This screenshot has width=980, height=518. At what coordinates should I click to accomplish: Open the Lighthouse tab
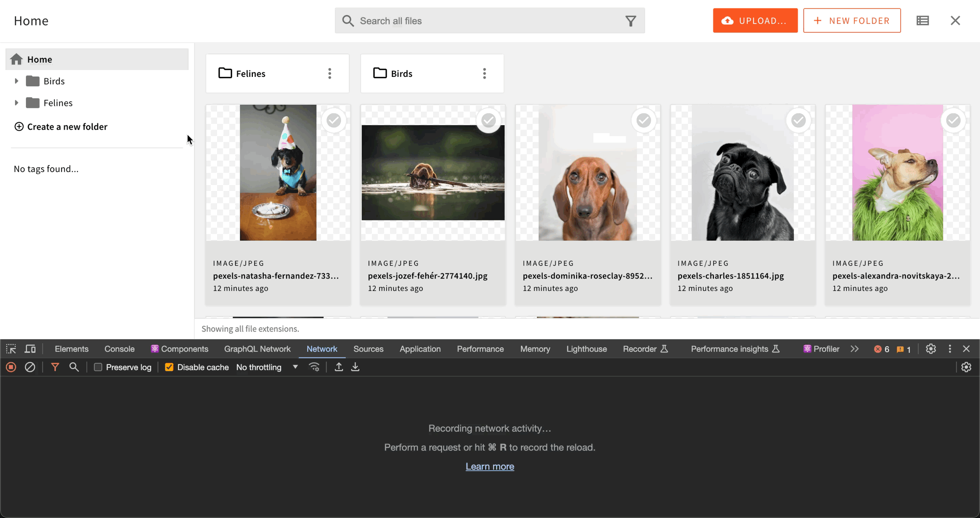pos(587,349)
